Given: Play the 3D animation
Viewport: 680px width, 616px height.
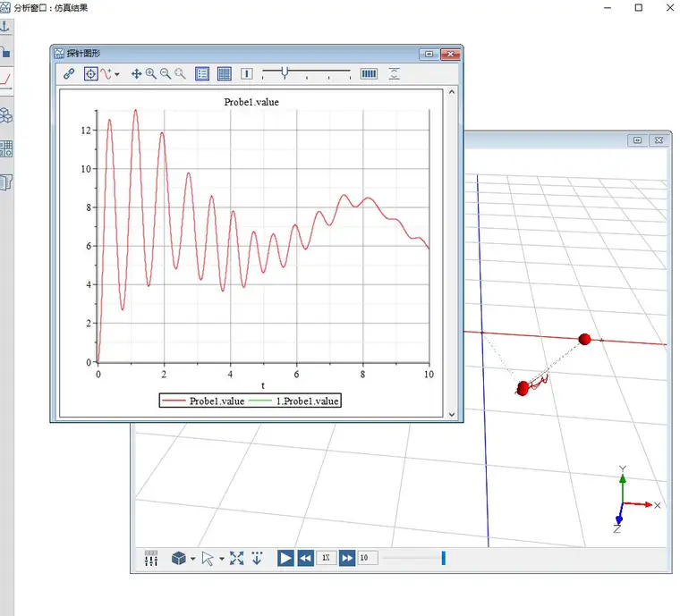Looking at the screenshot, I should click(285, 558).
